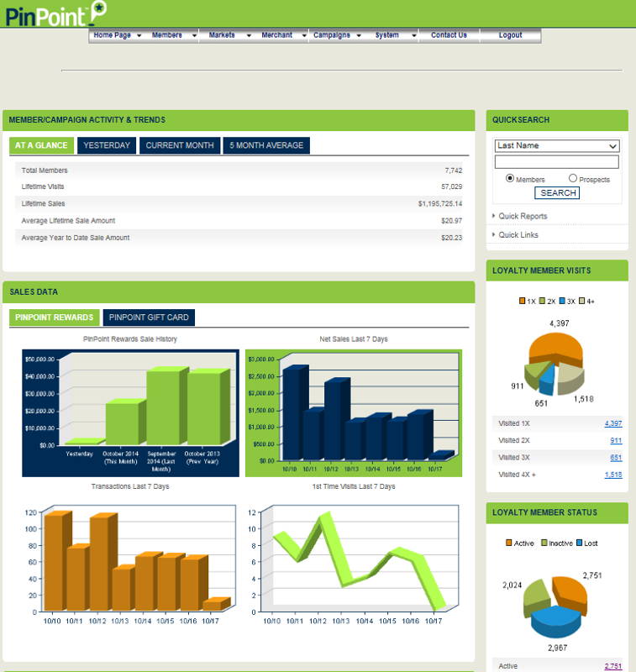Click the PinPoint Rewards Sale History chart

click(x=130, y=412)
